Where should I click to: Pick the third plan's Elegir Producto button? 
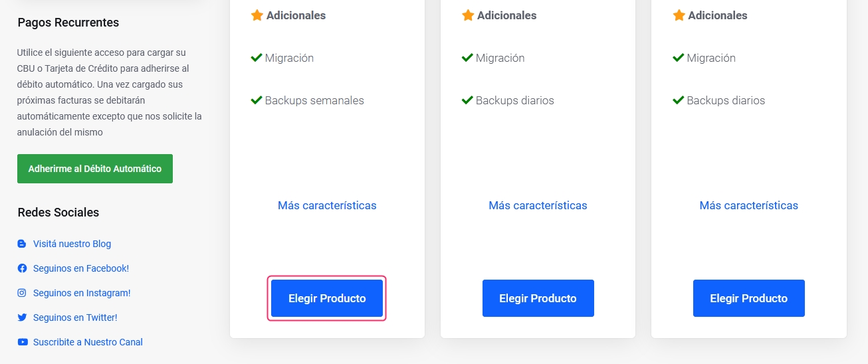748,298
